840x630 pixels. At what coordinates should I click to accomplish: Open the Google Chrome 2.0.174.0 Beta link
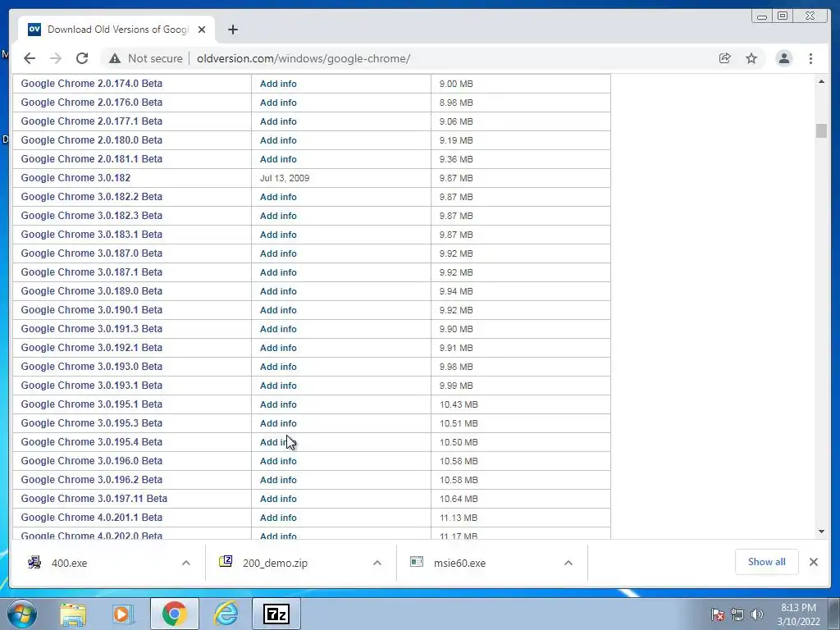click(92, 84)
